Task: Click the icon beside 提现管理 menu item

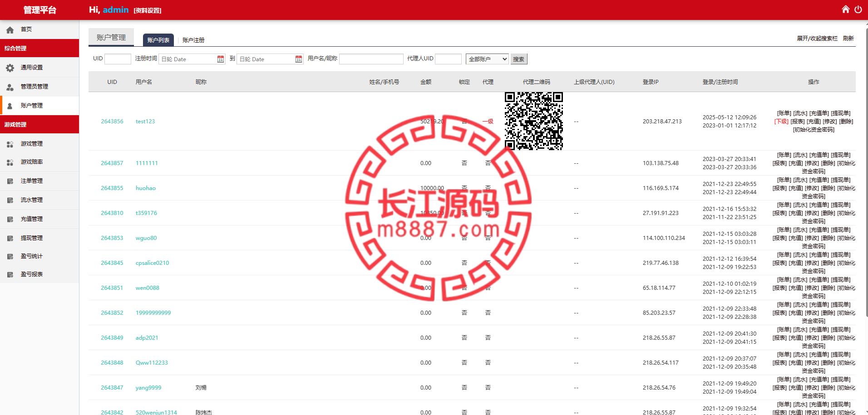Action: coord(10,239)
